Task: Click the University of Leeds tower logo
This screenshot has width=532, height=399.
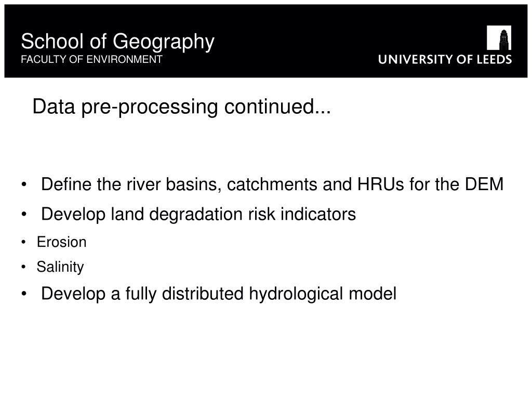Action: [x=499, y=37]
